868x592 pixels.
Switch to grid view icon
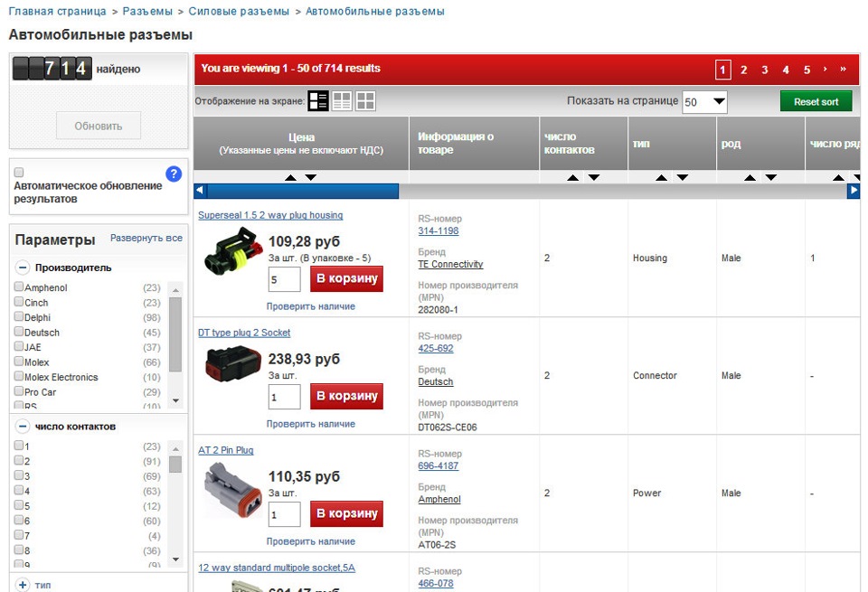coord(365,100)
